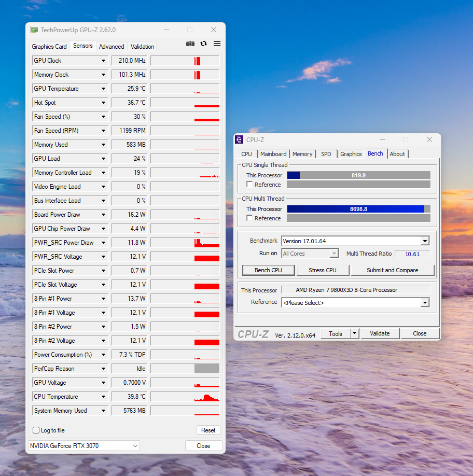Click the GPU Voltage value 0.7000 V

130,383
